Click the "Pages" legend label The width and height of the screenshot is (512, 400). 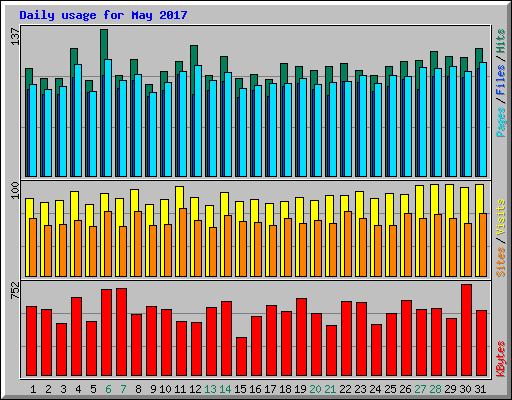pyautogui.click(x=501, y=122)
